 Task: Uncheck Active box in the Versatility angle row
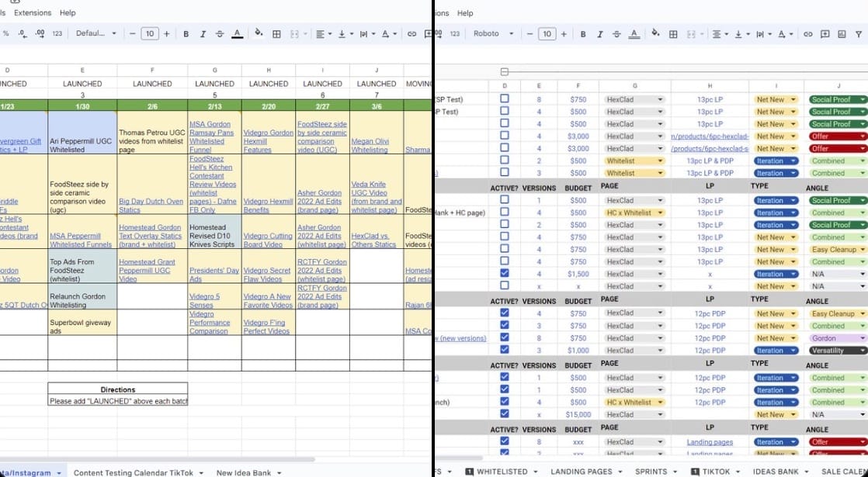(x=505, y=349)
